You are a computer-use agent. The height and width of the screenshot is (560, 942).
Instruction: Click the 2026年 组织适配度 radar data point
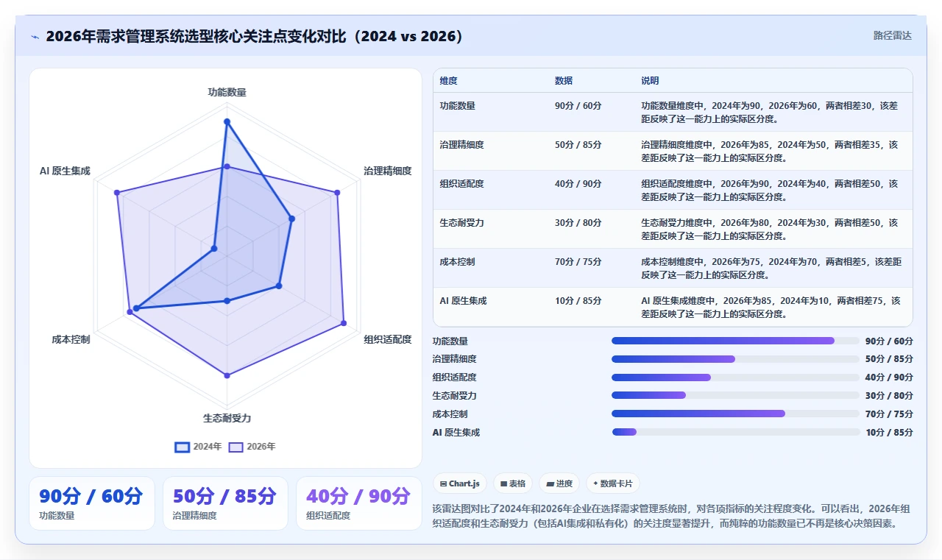click(x=343, y=323)
